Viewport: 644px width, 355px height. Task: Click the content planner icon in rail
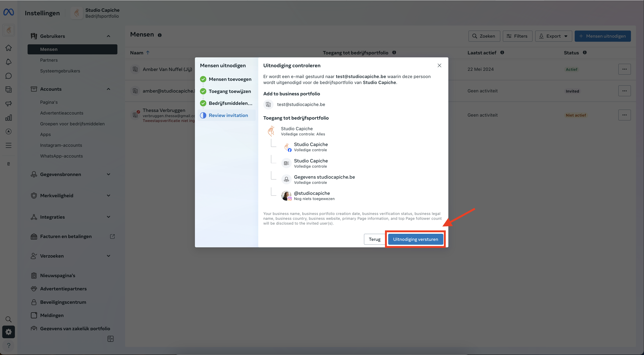(x=9, y=89)
